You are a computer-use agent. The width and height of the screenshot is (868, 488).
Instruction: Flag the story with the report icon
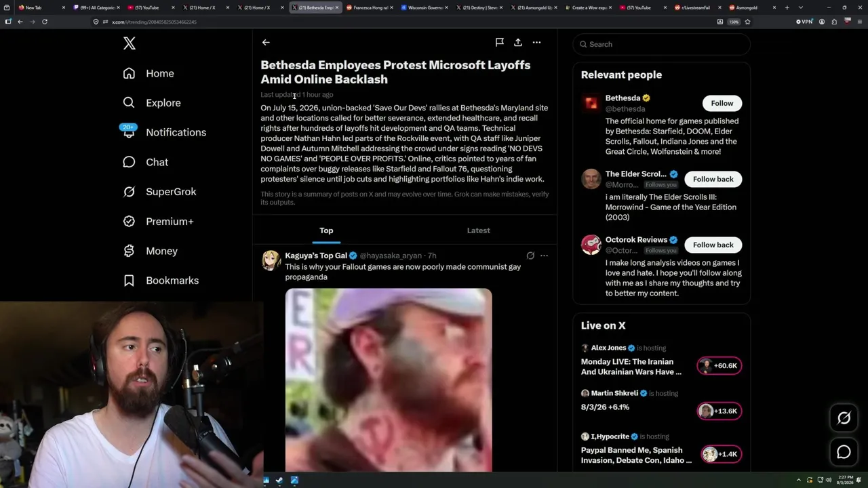coord(500,42)
